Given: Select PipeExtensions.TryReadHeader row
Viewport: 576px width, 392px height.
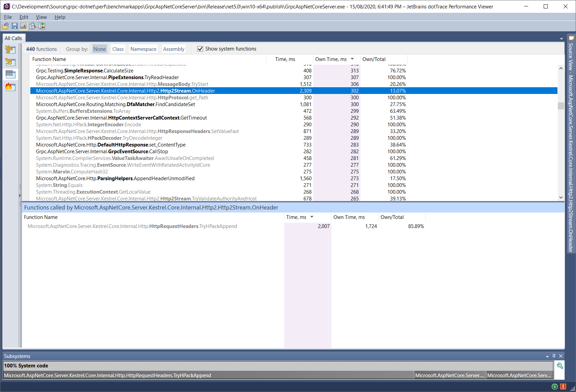Looking at the screenshot, I should (x=294, y=77).
